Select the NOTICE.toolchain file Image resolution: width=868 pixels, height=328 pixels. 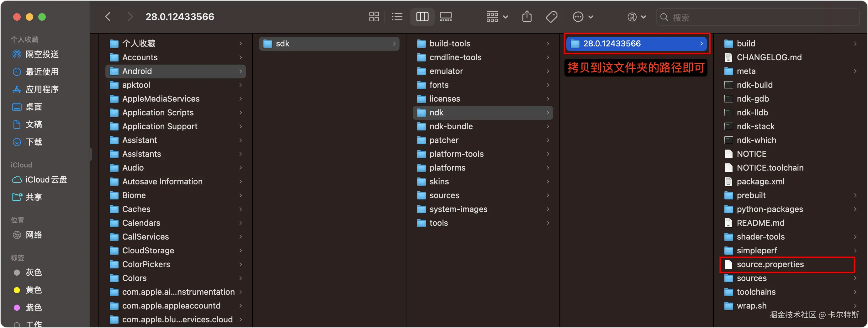point(790,168)
